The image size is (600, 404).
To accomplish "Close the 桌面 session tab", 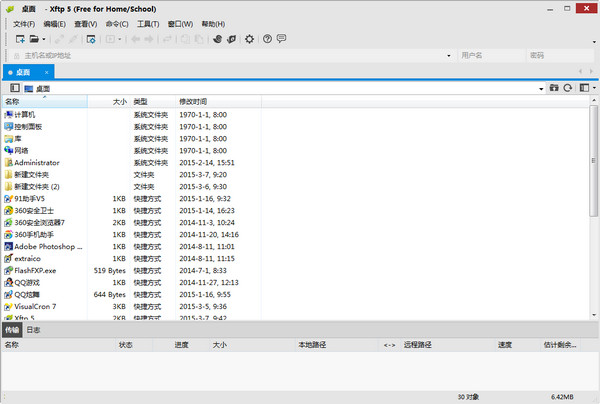I will [x=48, y=73].
